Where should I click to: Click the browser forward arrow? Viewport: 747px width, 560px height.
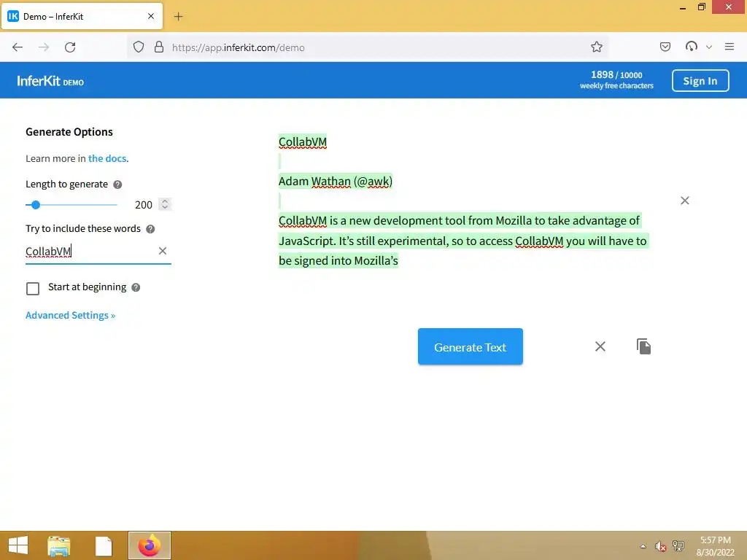(x=44, y=47)
